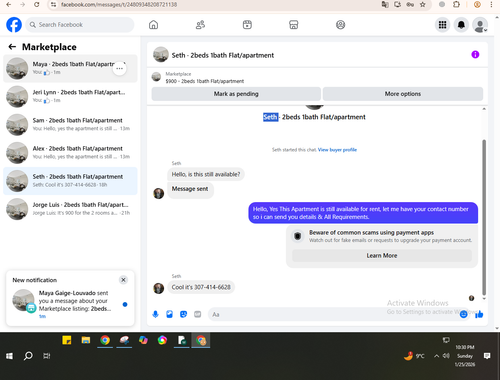Choose a GIF icon
This screenshot has height=380, width=500.
tap(198, 314)
